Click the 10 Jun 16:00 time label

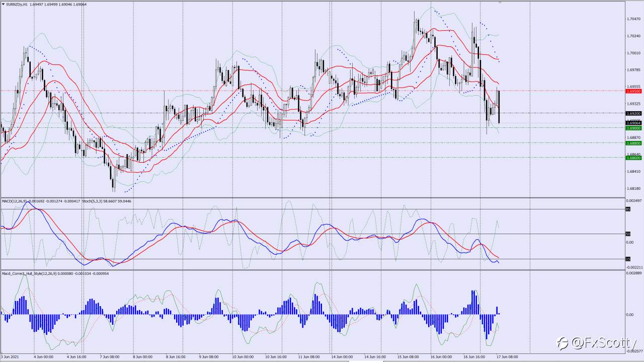[276, 357]
